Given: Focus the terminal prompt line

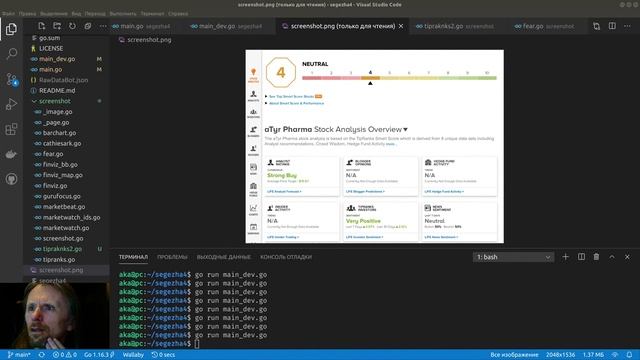Looking at the screenshot, I should coord(197,344).
